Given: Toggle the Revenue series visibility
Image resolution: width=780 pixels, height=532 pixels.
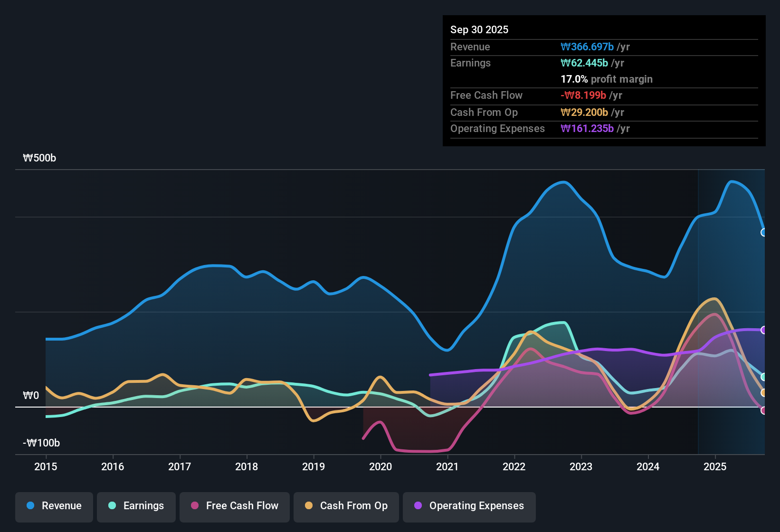Looking at the screenshot, I should pyautogui.click(x=54, y=506).
